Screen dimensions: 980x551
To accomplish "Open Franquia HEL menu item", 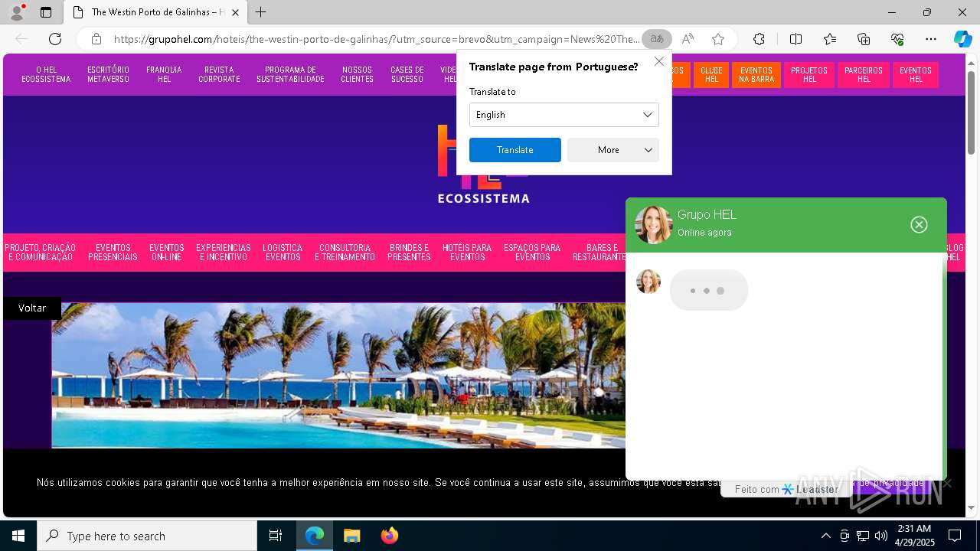I will [164, 75].
